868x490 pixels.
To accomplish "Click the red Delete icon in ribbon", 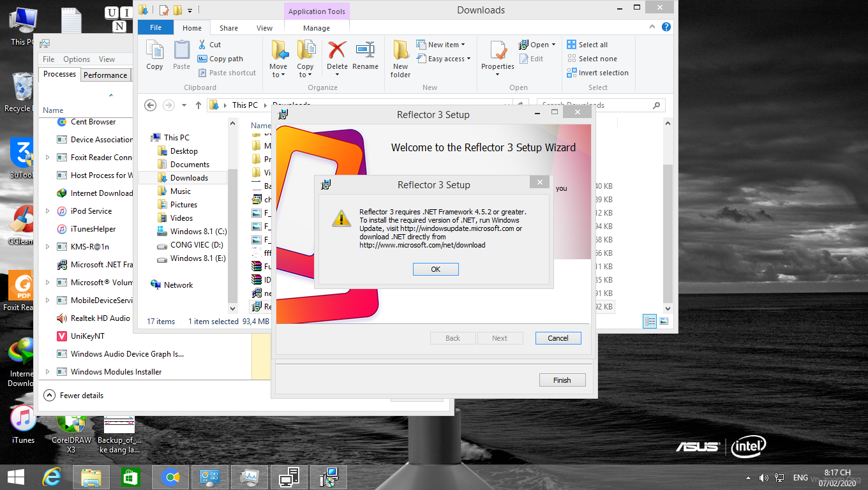I will [337, 50].
